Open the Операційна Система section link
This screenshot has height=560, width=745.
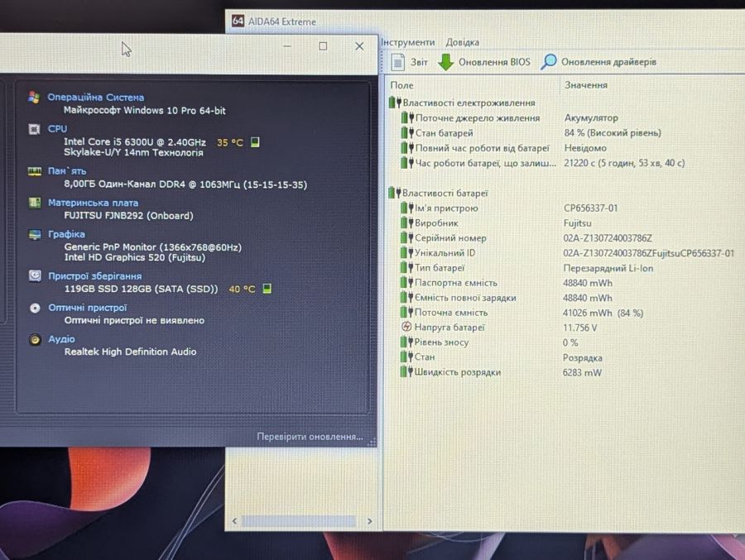tap(95, 98)
